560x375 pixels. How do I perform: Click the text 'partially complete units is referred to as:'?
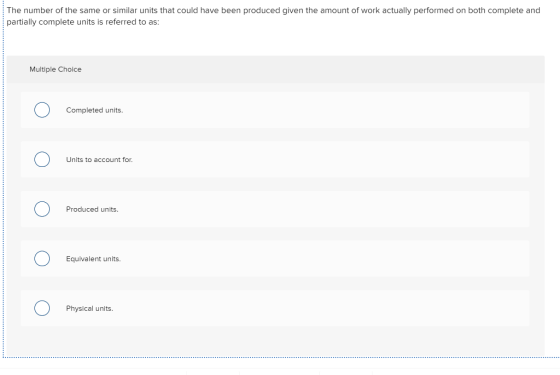coord(83,22)
